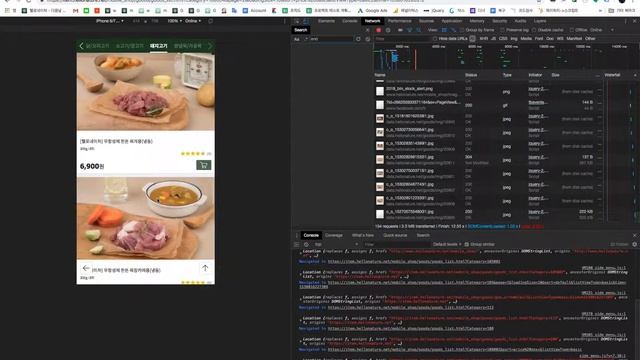Slide category menu right with the chevron
Screen dimensions: 640x360
pyautogui.click(x=210, y=46)
